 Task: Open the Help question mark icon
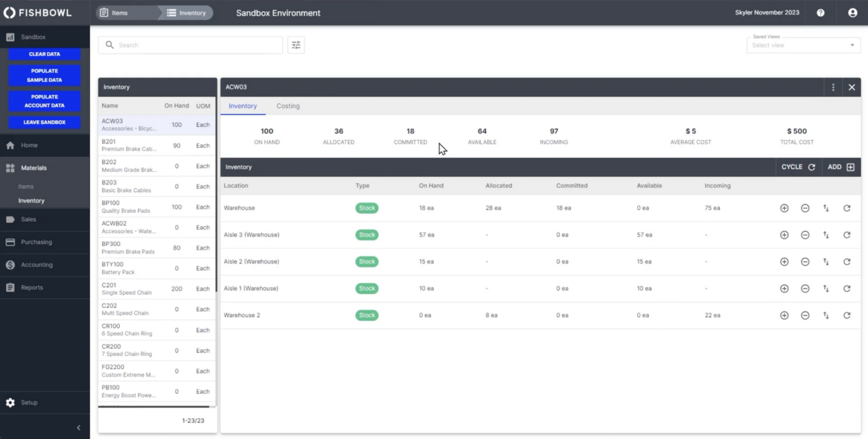click(x=820, y=12)
